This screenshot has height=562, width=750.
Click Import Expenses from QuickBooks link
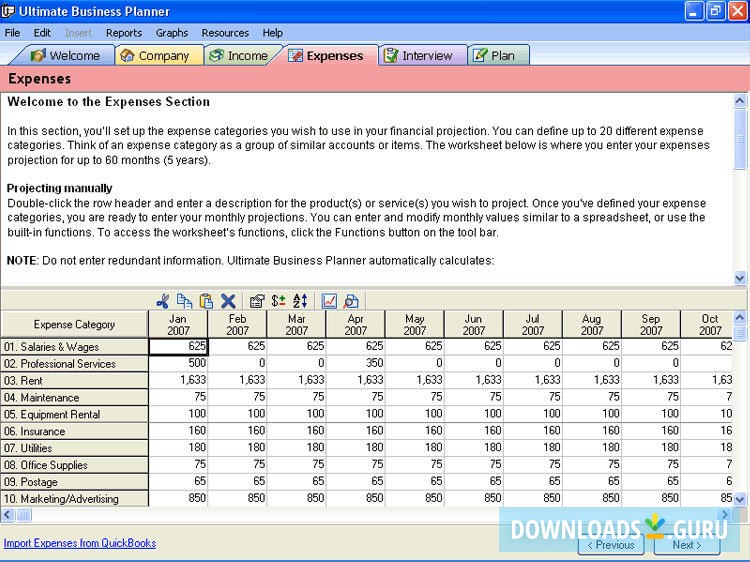tap(80, 543)
